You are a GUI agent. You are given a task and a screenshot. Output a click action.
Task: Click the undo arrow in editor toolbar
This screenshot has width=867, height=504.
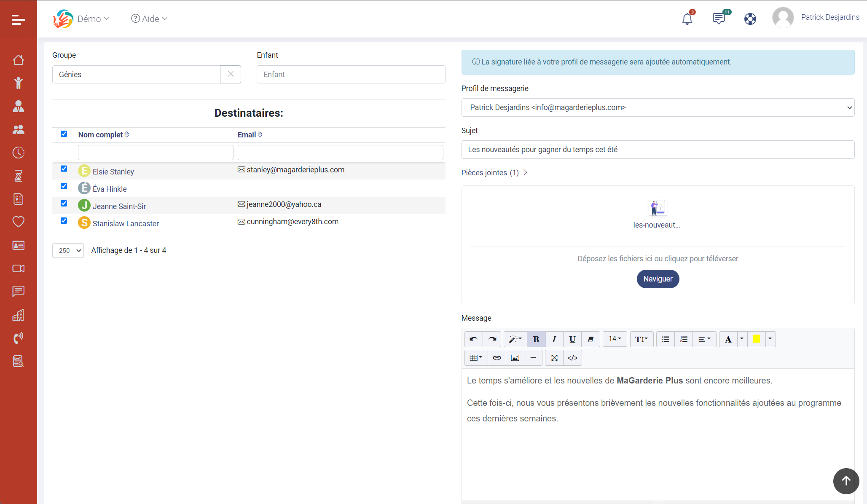pos(474,339)
